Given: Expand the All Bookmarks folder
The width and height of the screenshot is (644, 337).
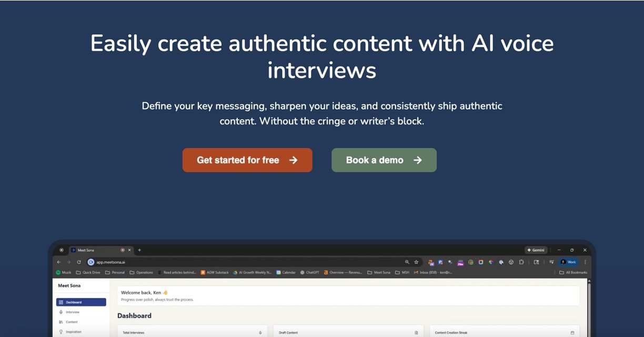Looking at the screenshot, I should pos(573,272).
